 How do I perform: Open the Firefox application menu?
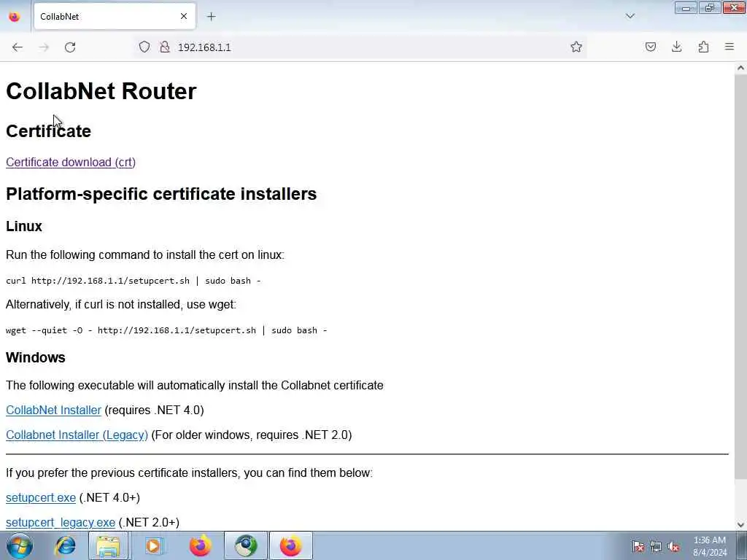729,47
